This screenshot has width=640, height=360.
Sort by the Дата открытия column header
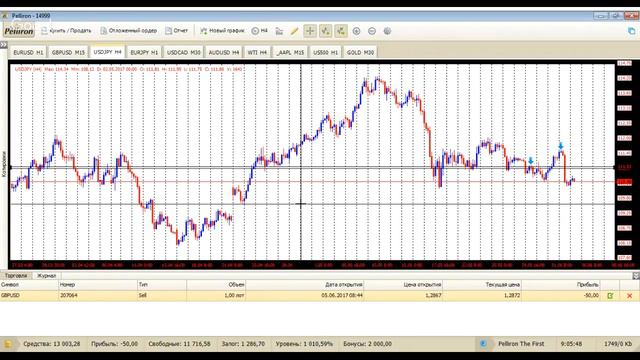(x=304, y=284)
